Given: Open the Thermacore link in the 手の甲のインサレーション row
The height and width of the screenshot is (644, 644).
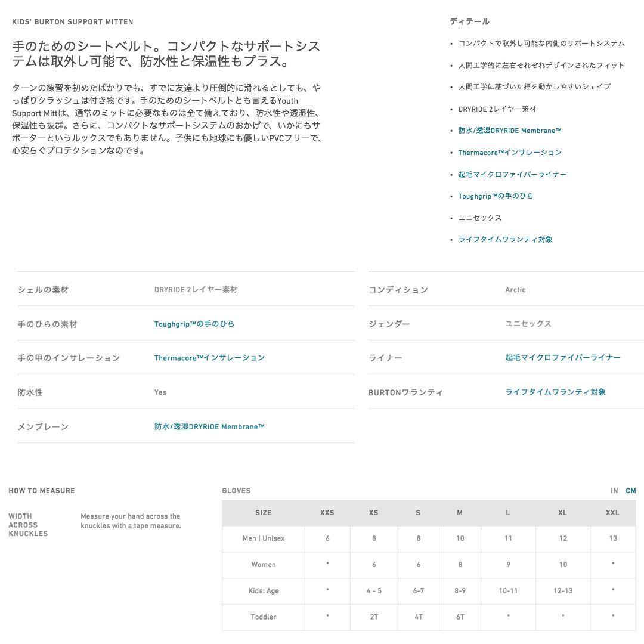Looking at the screenshot, I should click(209, 358).
